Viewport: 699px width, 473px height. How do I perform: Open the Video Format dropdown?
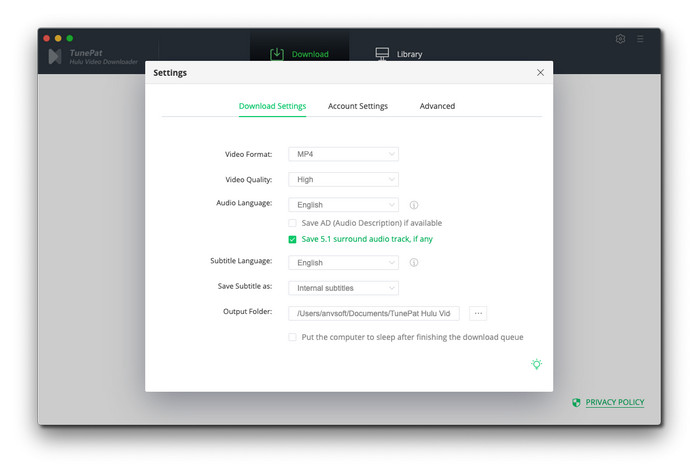(x=343, y=154)
